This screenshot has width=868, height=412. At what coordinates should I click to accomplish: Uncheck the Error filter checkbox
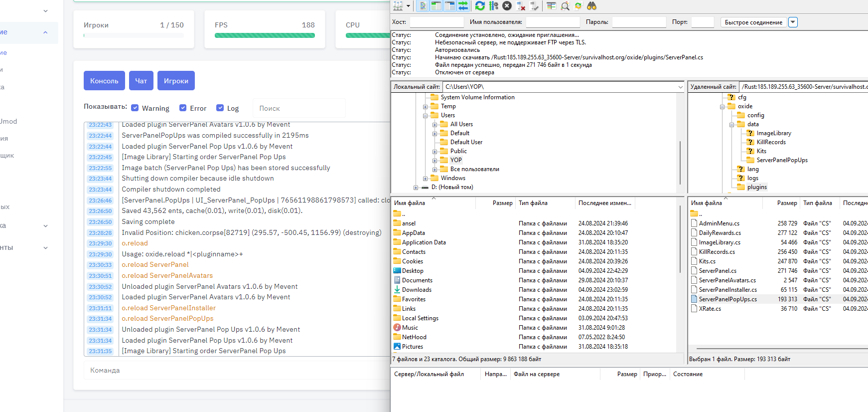(183, 108)
